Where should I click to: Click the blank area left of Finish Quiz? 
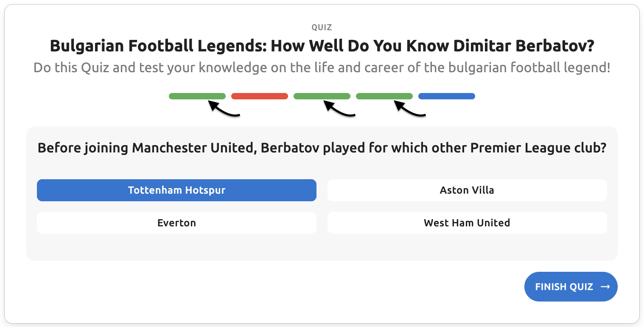[297, 287]
